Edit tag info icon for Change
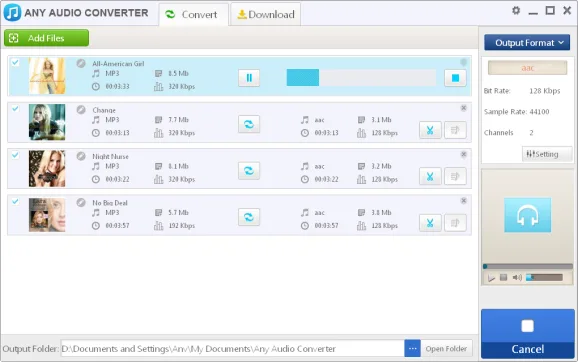 click(455, 130)
